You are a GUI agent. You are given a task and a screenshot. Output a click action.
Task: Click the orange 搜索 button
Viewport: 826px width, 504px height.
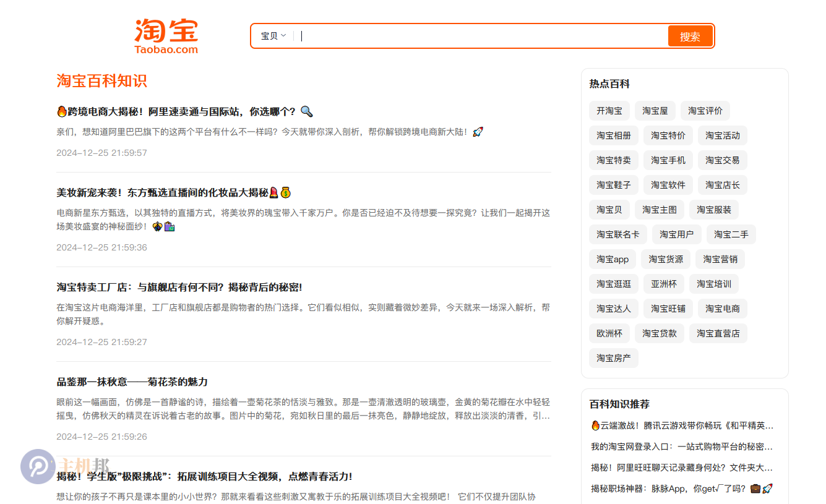690,36
